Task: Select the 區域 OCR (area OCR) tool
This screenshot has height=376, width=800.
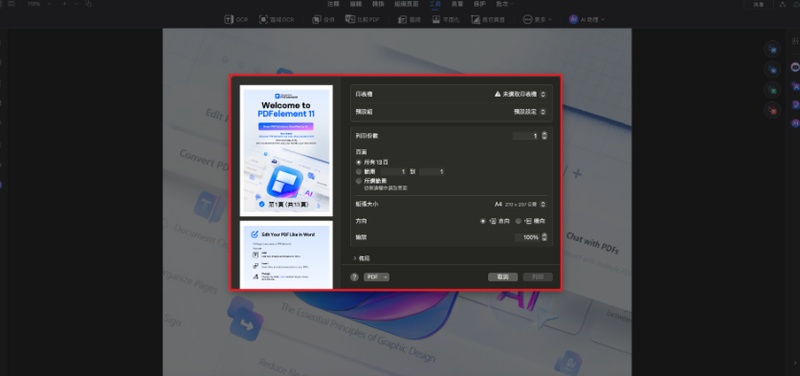Action: 277,19
